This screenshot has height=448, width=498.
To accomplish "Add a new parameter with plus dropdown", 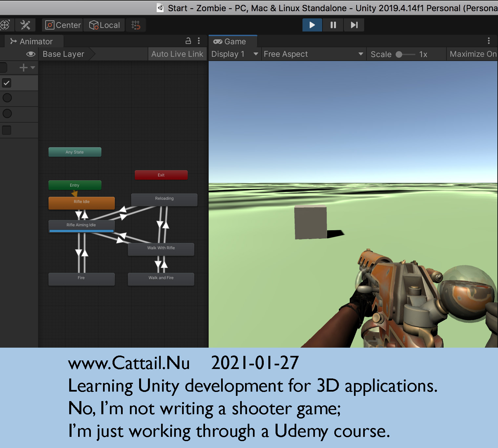I will click(27, 68).
